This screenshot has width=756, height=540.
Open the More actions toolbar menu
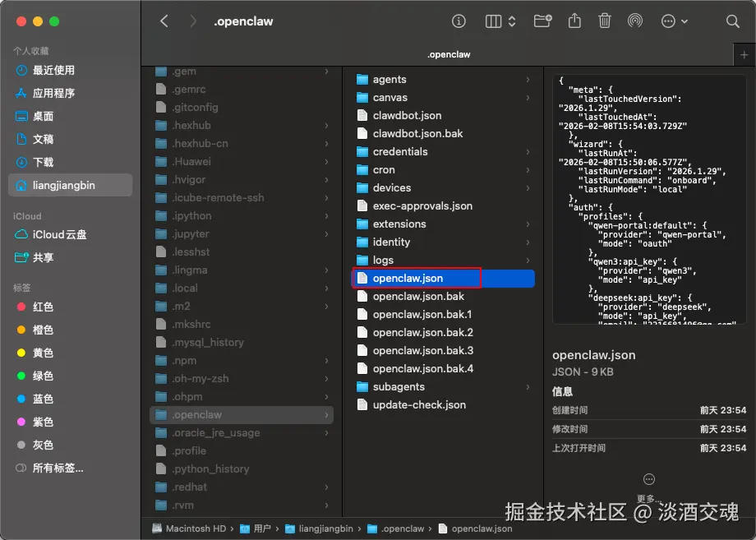click(674, 21)
